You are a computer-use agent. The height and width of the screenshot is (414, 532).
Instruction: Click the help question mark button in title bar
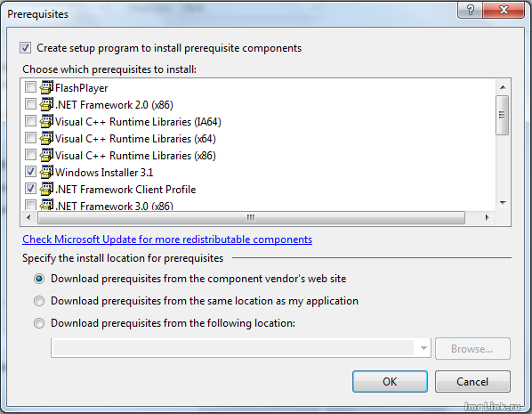[471, 10]
